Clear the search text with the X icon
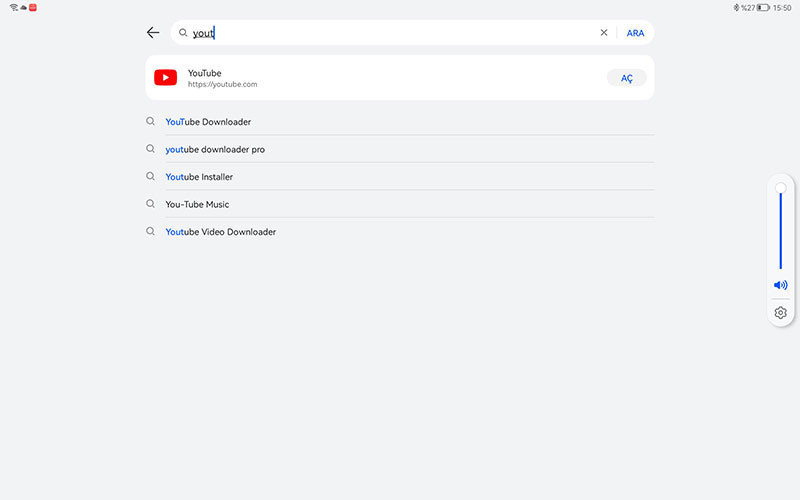 click(x=604, y=33)
